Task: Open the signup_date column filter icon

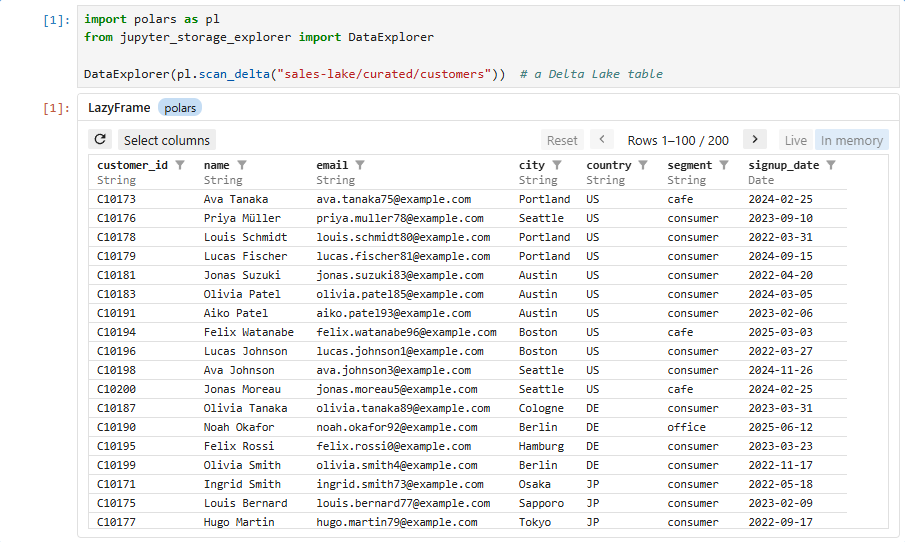Action: point(831,165)
